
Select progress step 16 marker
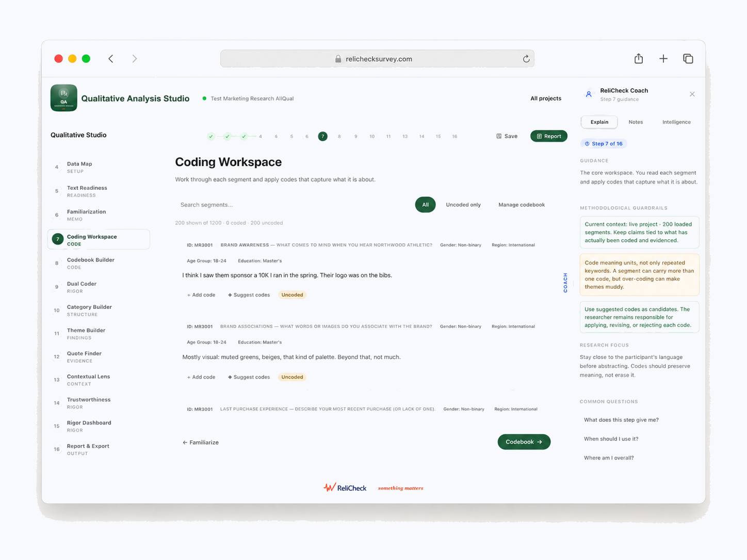(454, 137)
